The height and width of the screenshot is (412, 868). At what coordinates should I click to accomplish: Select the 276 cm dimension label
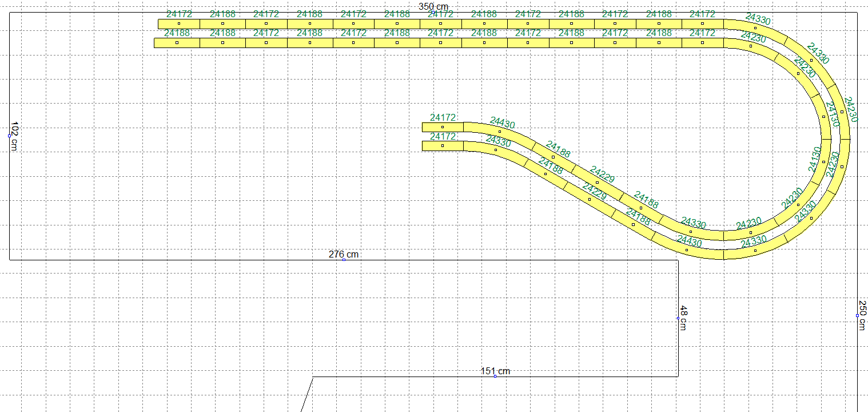[344, 254]
